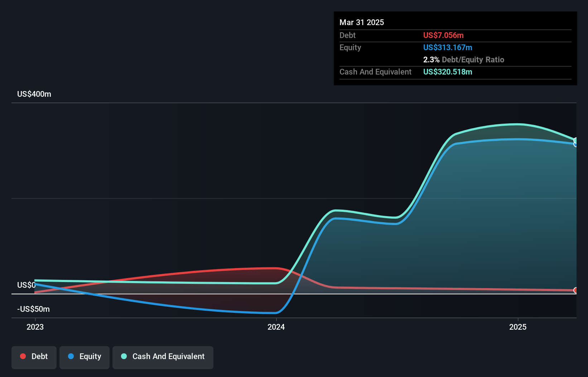Click the red Debt endpoint marker on chart
The height and width of the screenshot is (377, 588).
575,290
